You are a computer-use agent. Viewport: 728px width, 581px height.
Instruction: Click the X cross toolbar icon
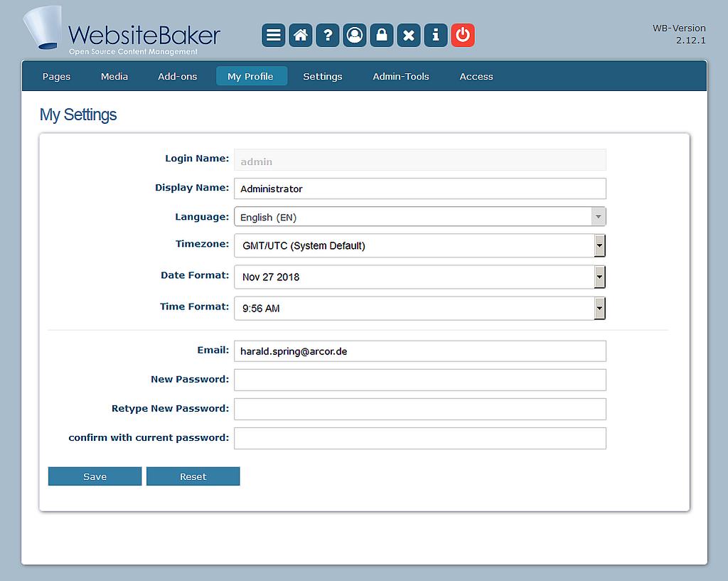409,36
